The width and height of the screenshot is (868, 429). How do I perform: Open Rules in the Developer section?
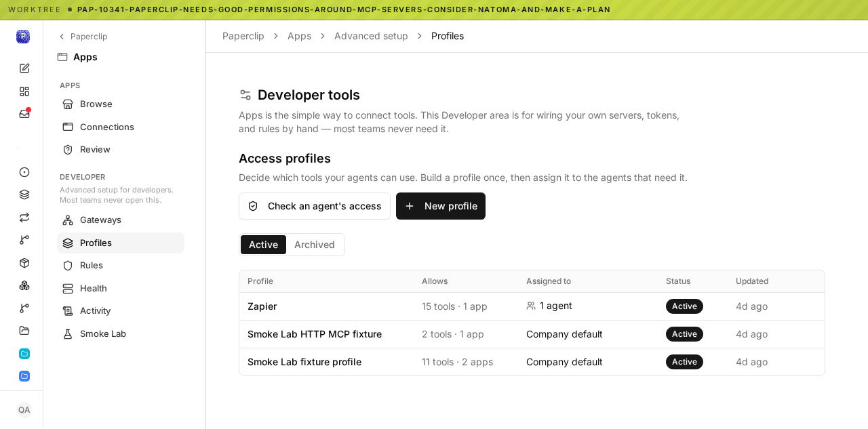pyautogui.click(x=121, y=266)
